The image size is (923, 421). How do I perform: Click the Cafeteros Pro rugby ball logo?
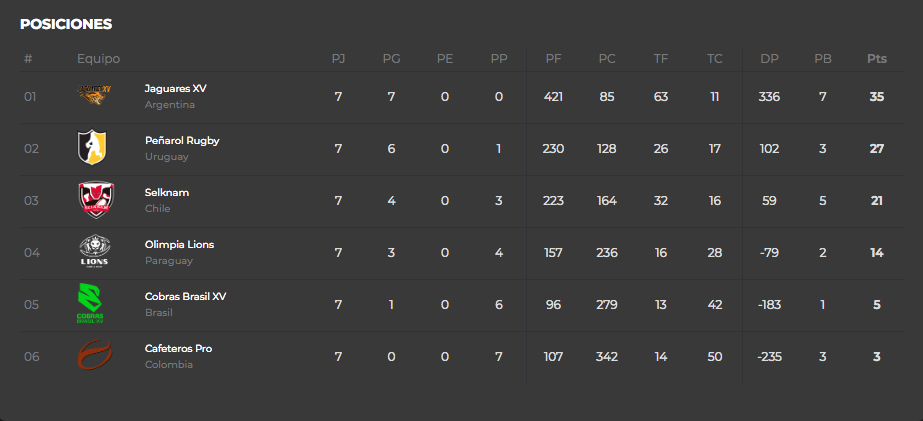(94, 354)
